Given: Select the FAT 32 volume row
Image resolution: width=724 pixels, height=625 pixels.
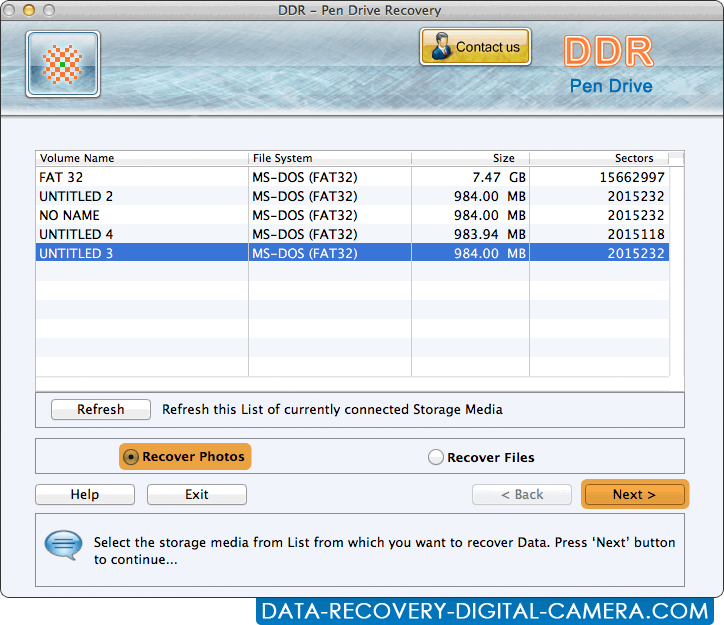Looking at the screenshot, I should (352, 177).
